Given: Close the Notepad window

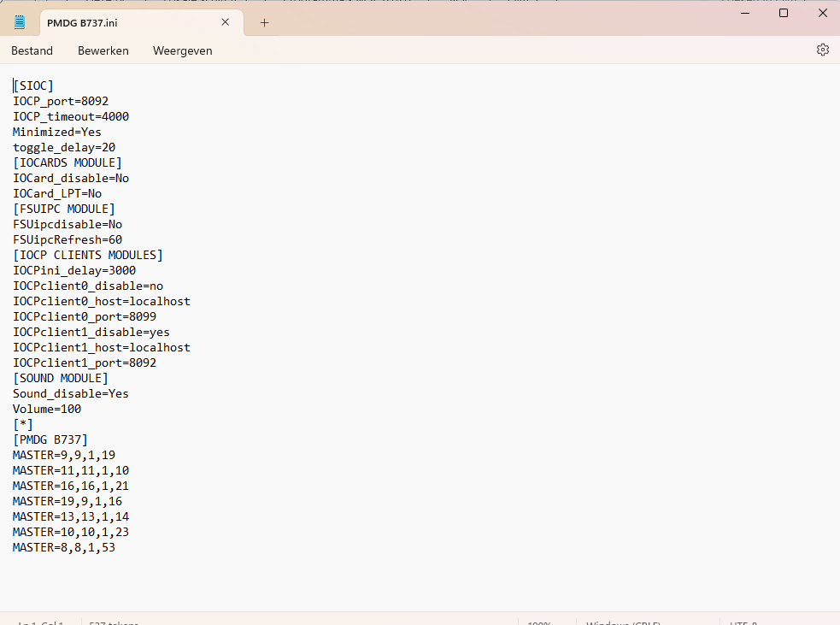Looking at the screenshot, I should [x=822, y=14].
